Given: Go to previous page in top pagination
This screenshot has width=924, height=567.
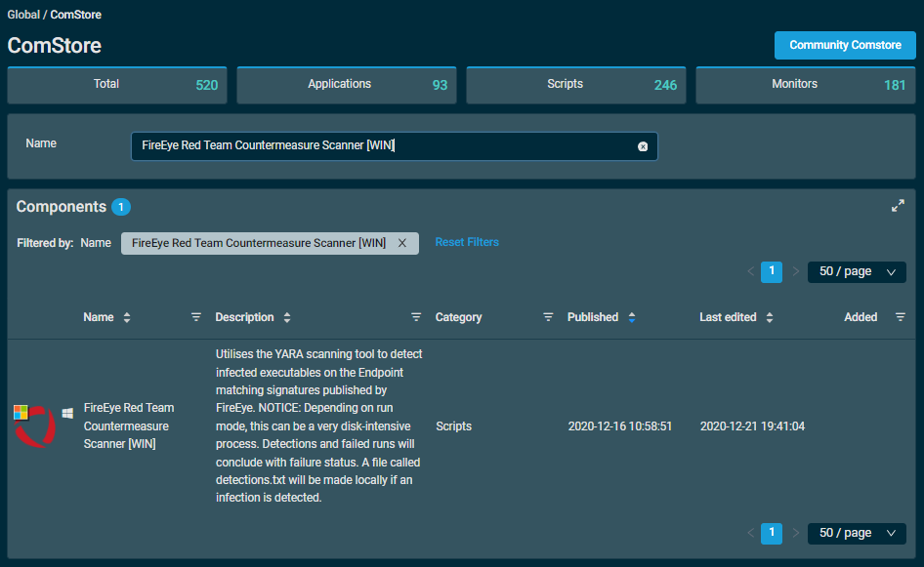Looking at the screenshot, I should (750, 271).
